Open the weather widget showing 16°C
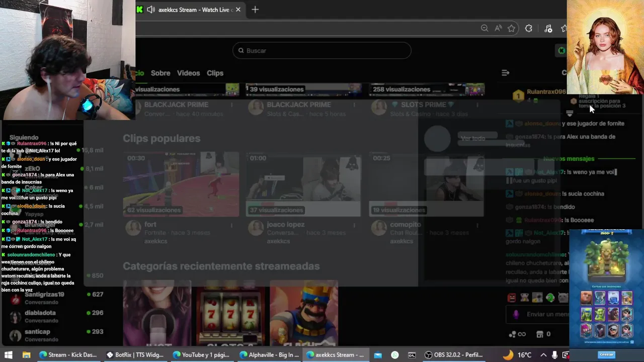 517,354
